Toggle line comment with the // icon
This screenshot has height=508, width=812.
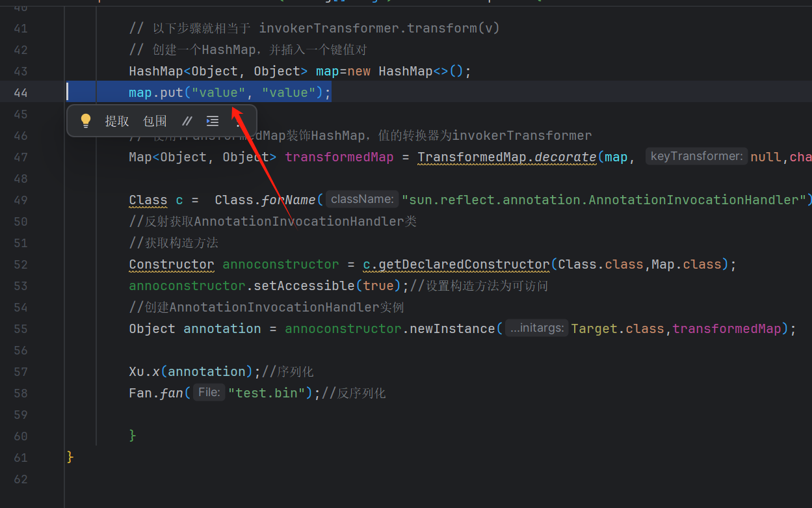(187, 121)
